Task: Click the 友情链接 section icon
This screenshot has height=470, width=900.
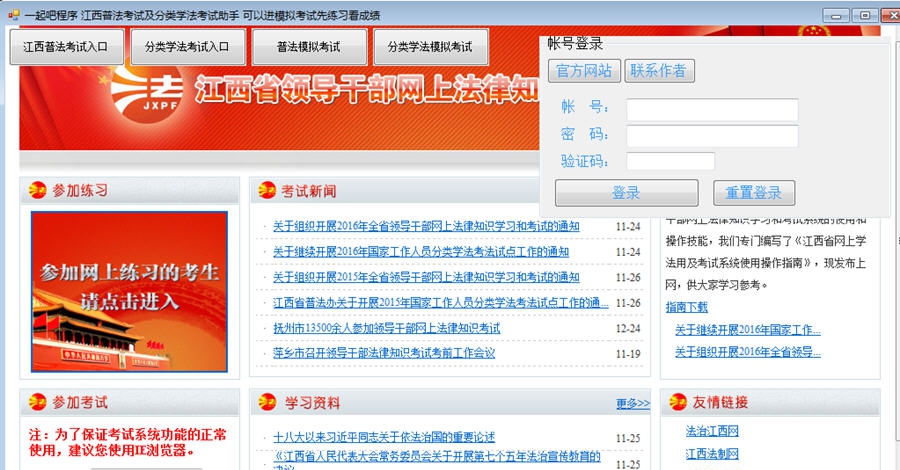Action: pyautogui.click(x=678, y=402)
